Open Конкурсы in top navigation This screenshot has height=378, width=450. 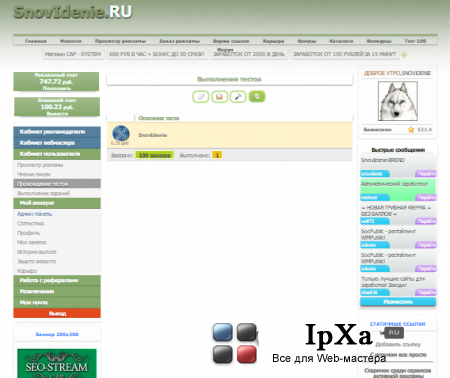coord(379,41)
